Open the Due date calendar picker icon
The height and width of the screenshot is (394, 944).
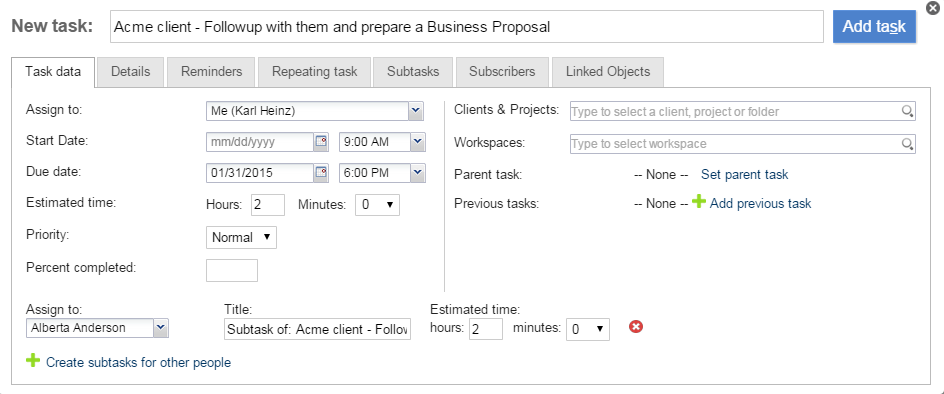(x=321, y=173)
